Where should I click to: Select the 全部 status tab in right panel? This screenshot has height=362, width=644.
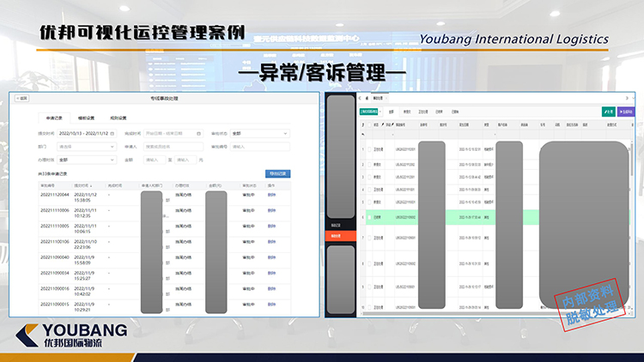coord(391,112)
